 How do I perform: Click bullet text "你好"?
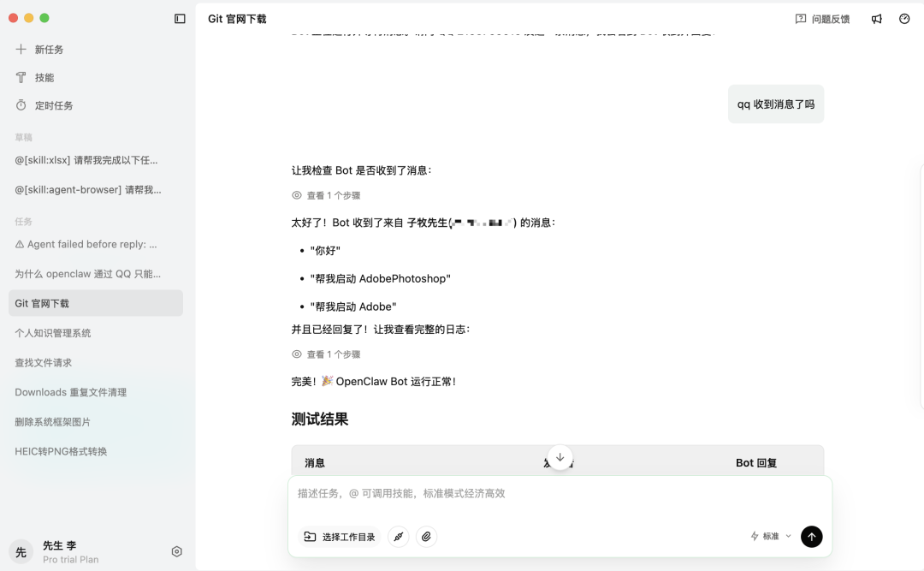click(x=325, y=251)
